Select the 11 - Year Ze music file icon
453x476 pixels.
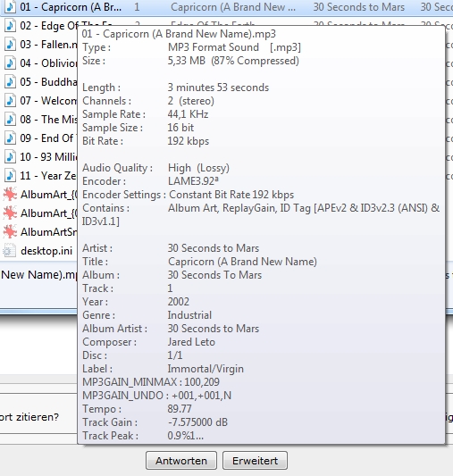[10, 176]
